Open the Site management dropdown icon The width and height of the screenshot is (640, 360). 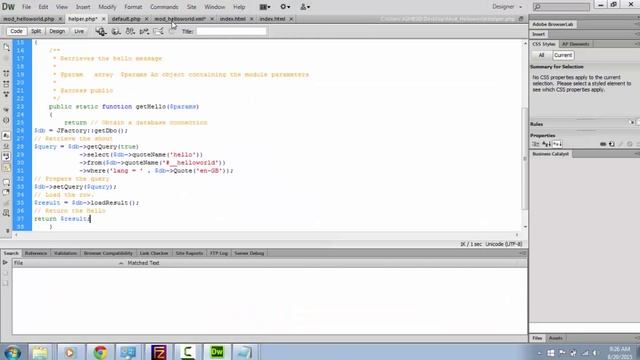click(305, 7)
